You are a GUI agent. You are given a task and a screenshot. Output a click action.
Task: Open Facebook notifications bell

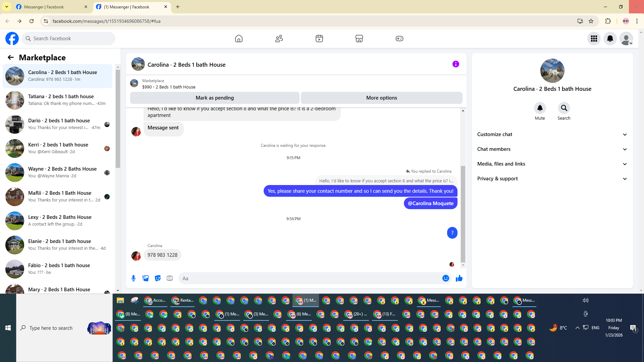610,39
